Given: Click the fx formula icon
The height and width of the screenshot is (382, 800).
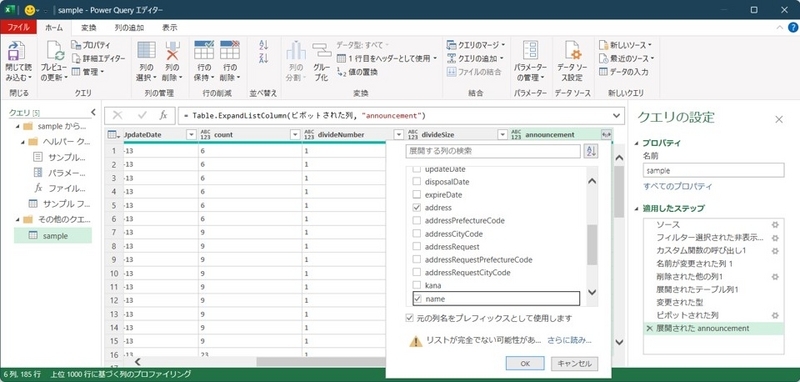Looking at the screenshot, I should coord(163,115).
